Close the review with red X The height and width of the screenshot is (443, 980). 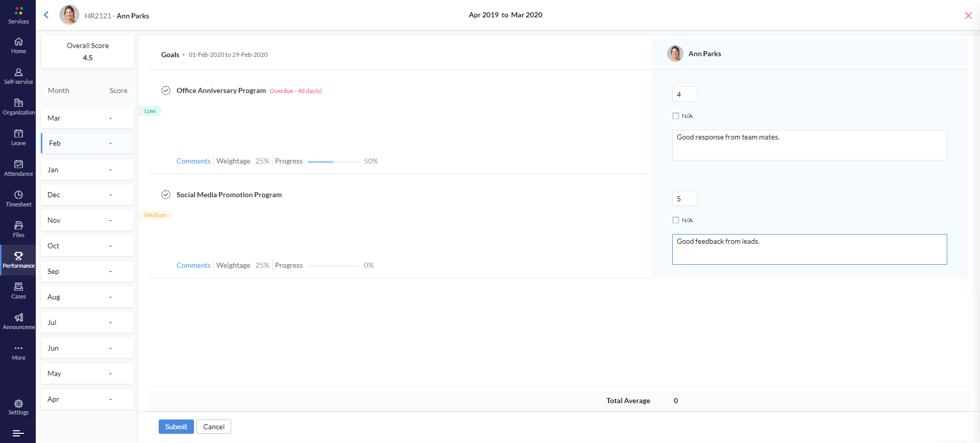968,15
